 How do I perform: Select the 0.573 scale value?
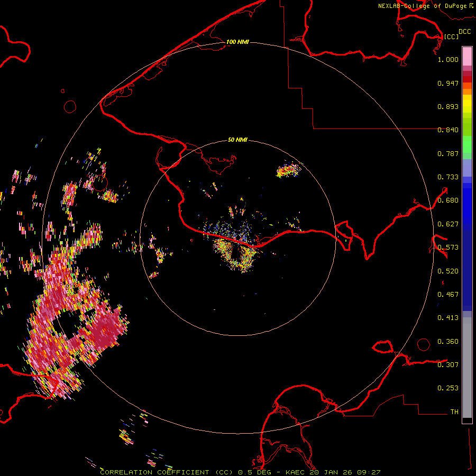tap(448, 248)
